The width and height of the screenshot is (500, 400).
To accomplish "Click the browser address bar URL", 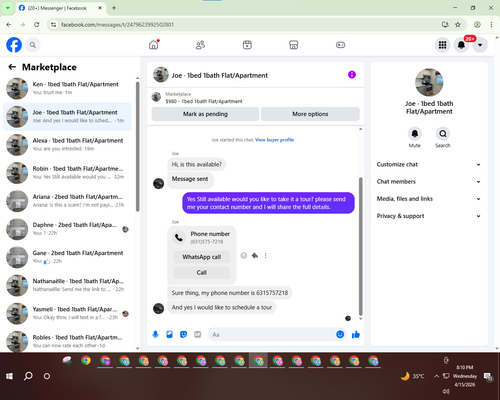I will [117, 25].
